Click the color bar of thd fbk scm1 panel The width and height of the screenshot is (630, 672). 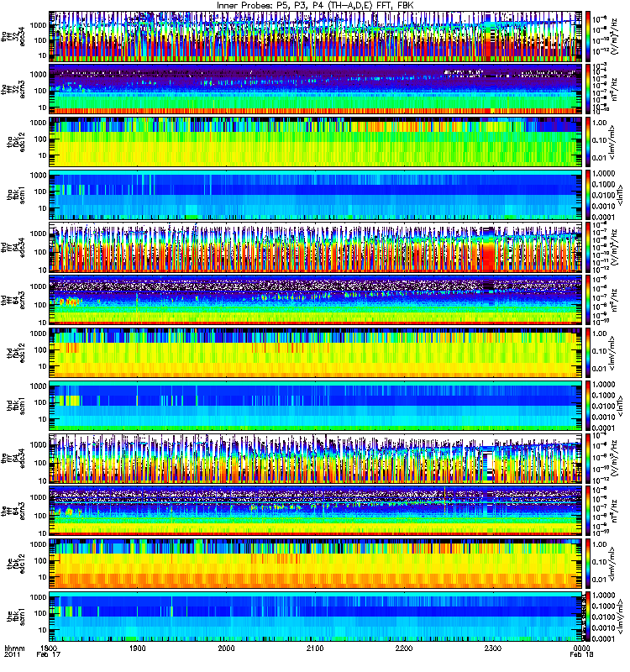[x=588, y=406]
